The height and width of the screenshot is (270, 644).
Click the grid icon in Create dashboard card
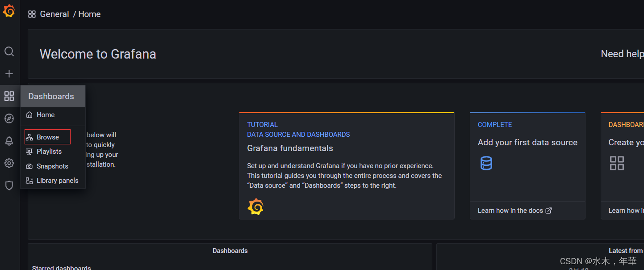[617, 163]
